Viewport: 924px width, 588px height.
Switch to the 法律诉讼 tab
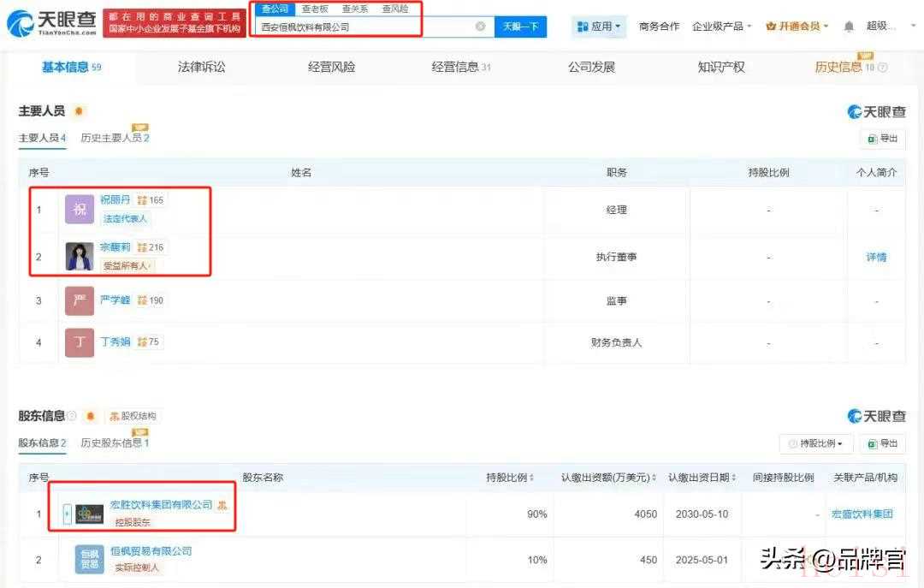point(201,67)
